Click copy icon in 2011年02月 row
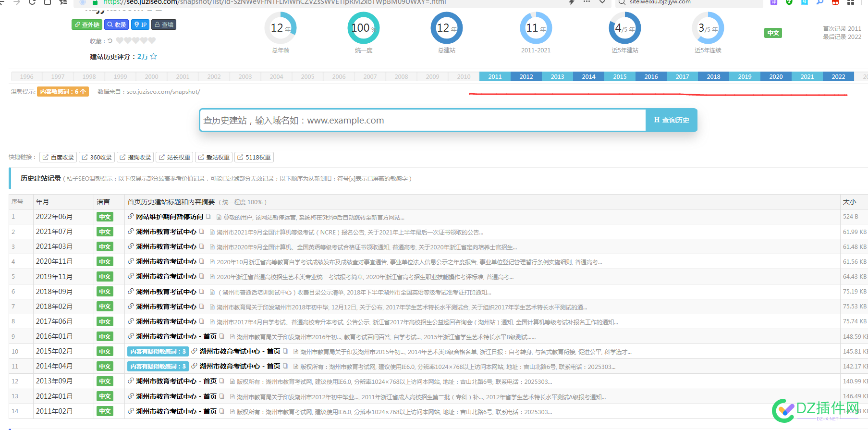 pos(222,411)
